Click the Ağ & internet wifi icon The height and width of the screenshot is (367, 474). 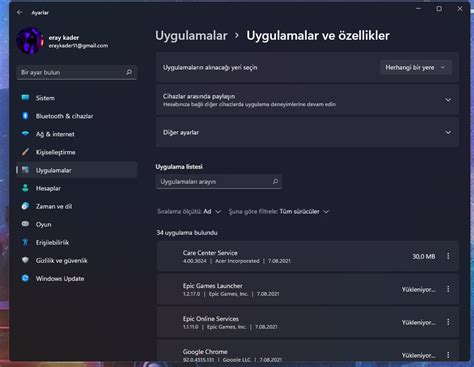[x=25, y=134]
